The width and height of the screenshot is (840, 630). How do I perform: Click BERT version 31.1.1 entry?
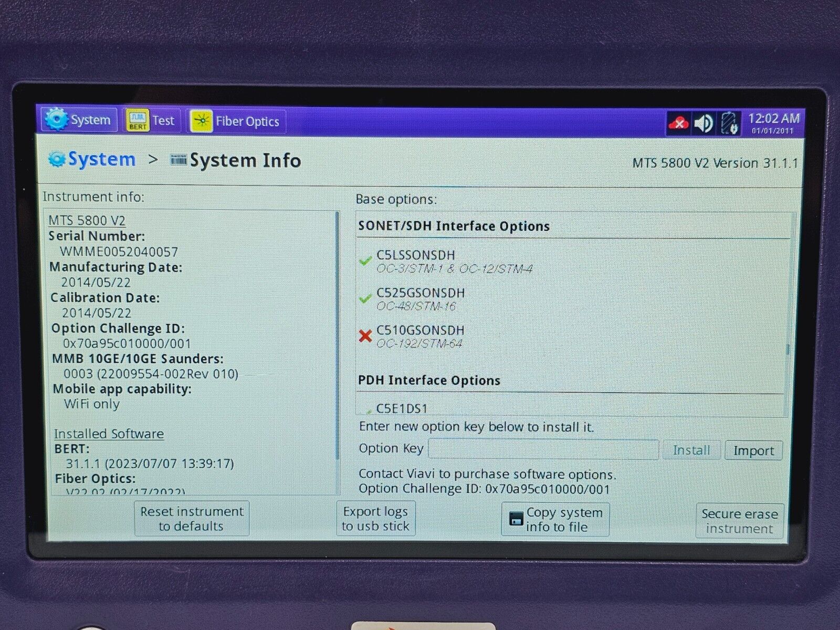pyautogui.click(x=150, y=464)
